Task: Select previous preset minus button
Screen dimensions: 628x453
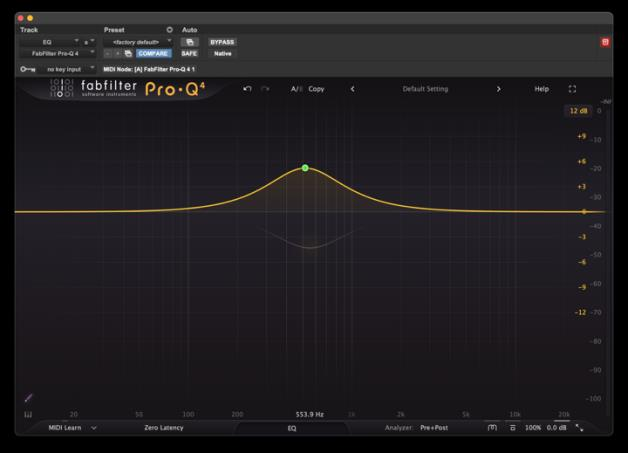Action: 108,53
